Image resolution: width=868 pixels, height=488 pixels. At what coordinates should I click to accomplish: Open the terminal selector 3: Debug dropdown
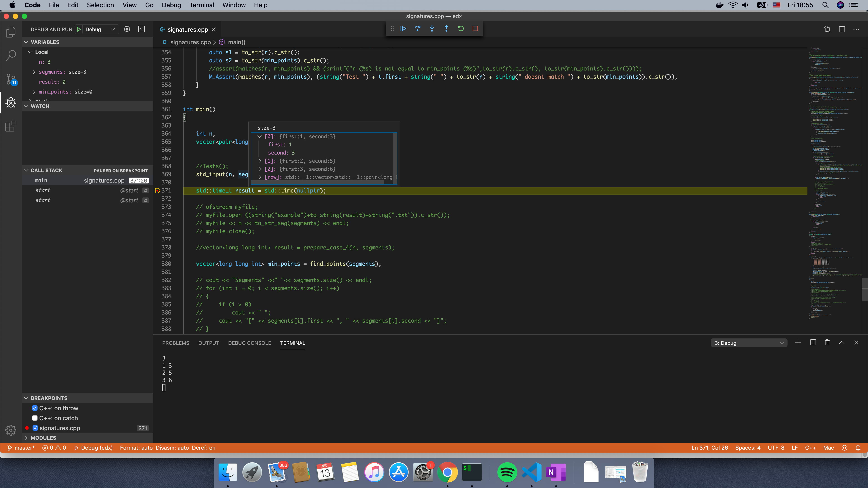click(748, 343)
